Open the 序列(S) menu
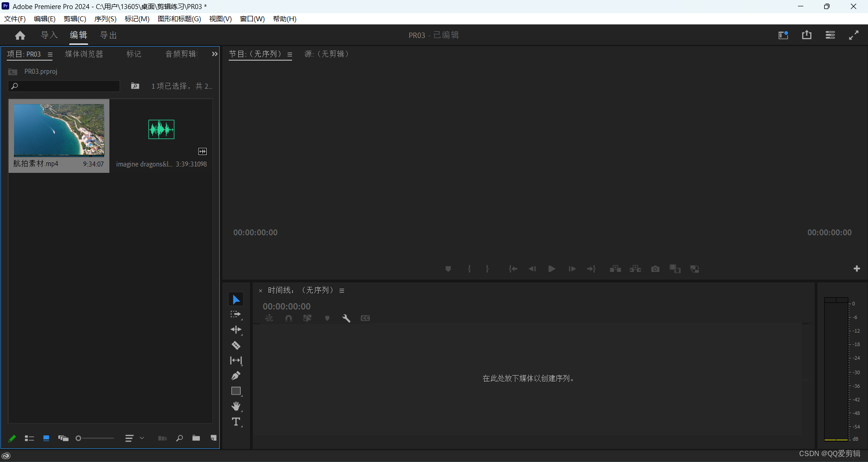 click(x=105, y=19)
